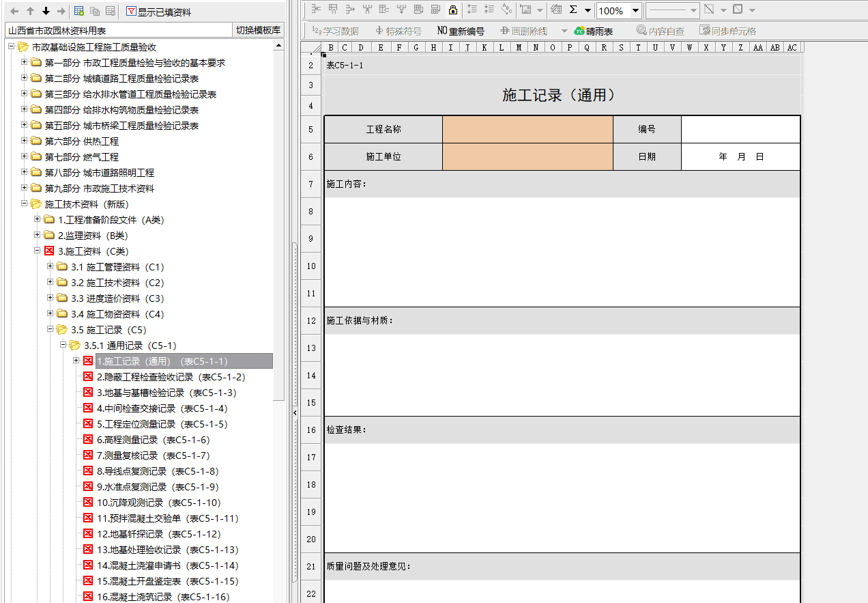
Task: Open the 100% zoom dropdown
Action: pyautogui.click(x=635, y=10)
